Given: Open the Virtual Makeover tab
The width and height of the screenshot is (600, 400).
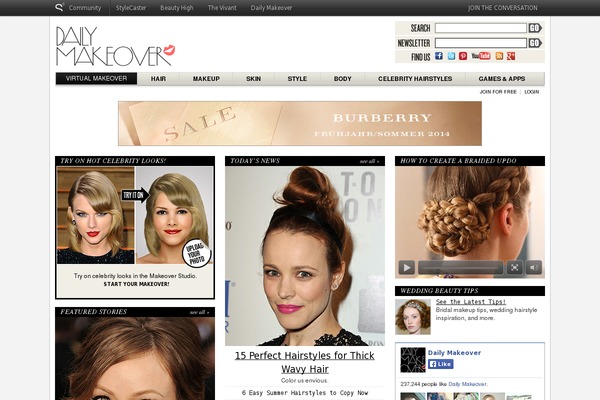Looking at the screenshot, I should [x=96, y=78].
